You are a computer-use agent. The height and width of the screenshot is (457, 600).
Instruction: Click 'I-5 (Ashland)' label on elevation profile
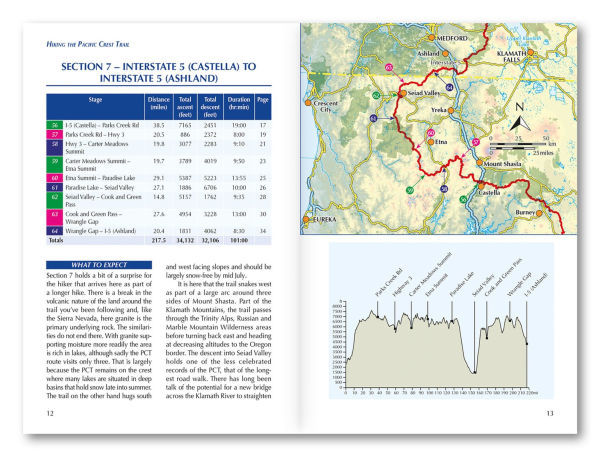[536, 284]
